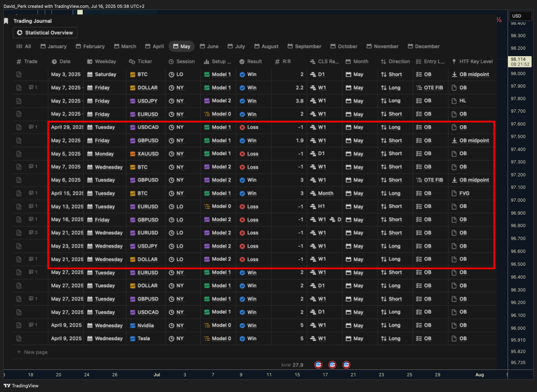The height and width of the screenshot is (392, 537).
Task: Click the clock icon in the Date header
Action: [x=54, y=62]
